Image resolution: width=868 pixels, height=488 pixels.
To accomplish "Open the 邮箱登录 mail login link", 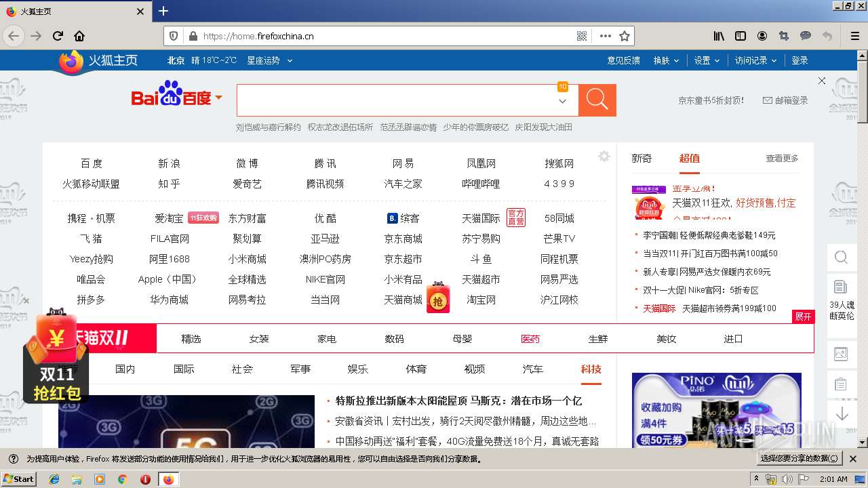I will [x=785, y=100].
